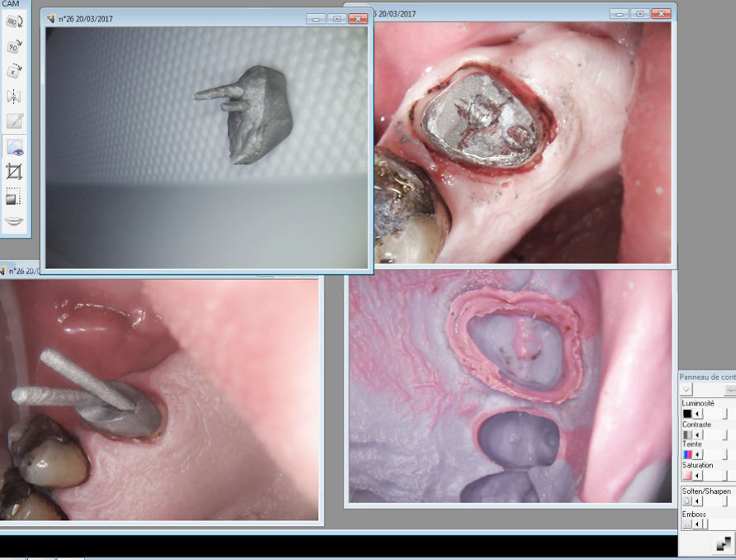
Task: Decrease Emboss with left arrow
Action: (x=697, y=524)
